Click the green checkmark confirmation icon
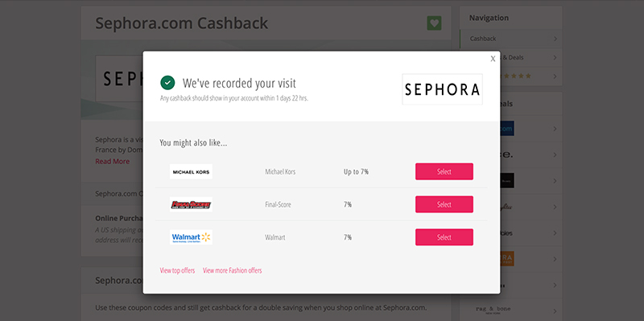This screenshot has width=644, height=321. point(167,83)
